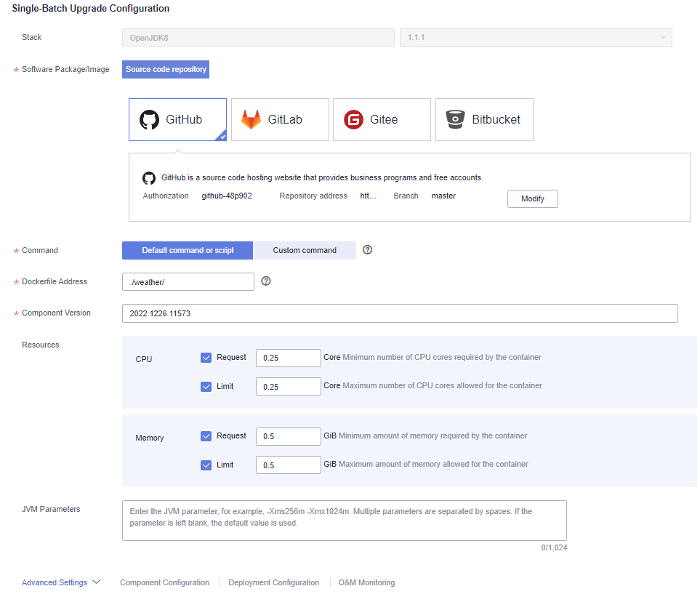This screenshot has height=594, width=700.
Task: Select the GitHub repository card
Action: (x=177, y=120)
